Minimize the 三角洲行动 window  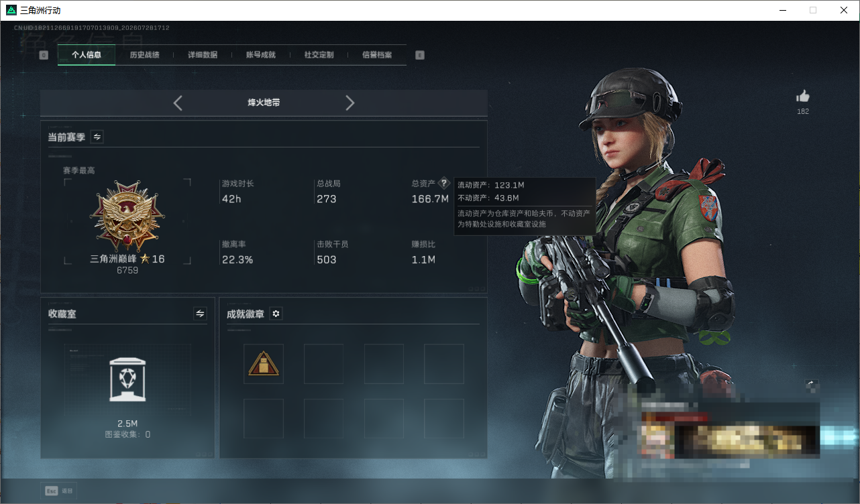tap(782, 10)
